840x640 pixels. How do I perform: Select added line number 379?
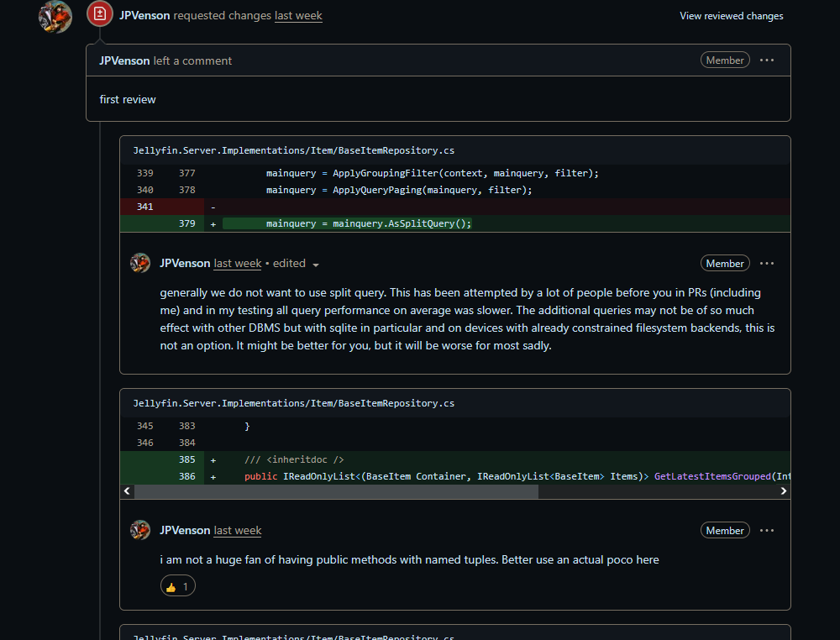(186, 223)
